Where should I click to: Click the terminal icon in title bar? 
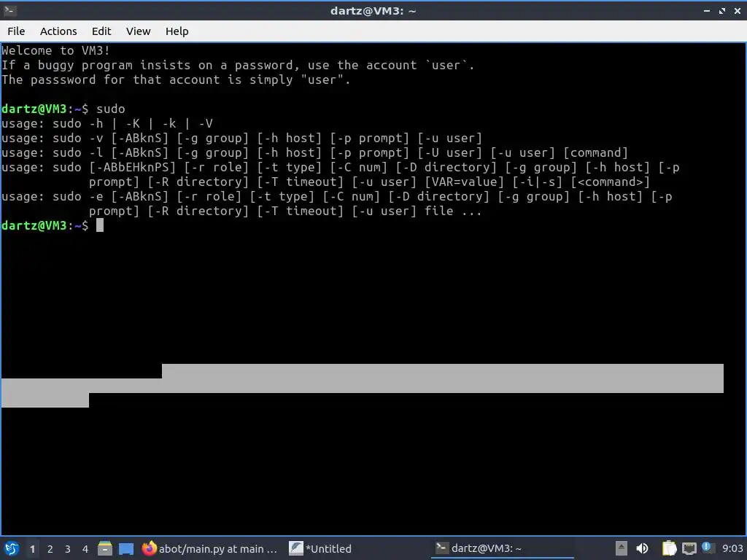tap(9, 10)
